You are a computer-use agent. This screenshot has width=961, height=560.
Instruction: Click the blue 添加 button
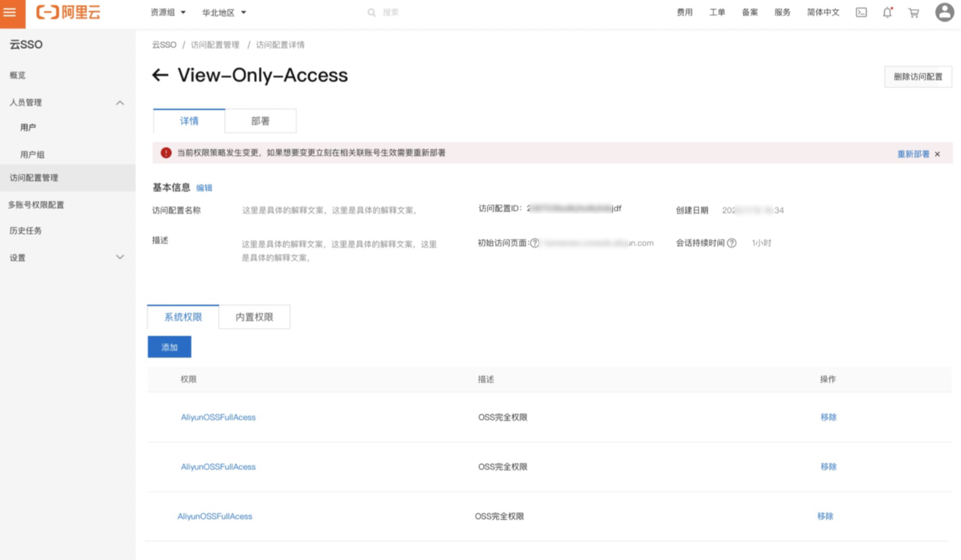coord(169,347)
